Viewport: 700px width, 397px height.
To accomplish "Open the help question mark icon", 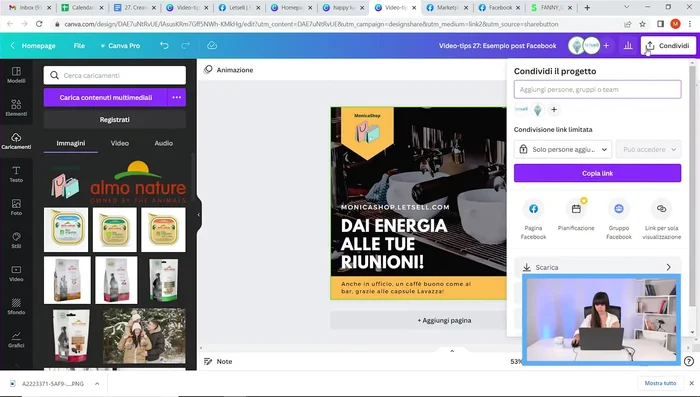I will (689, 361).
